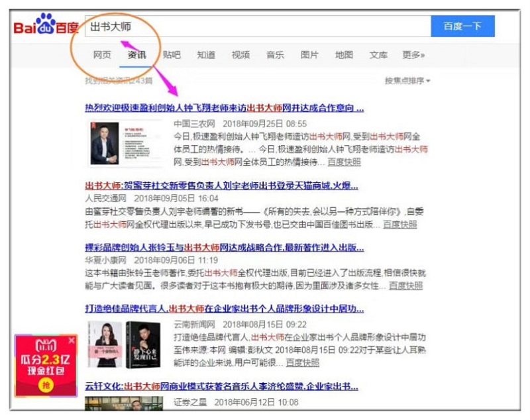
Task: Open the 裸彩品牌创始人张铃玉 article link
Action: click(x=224, y=247)
